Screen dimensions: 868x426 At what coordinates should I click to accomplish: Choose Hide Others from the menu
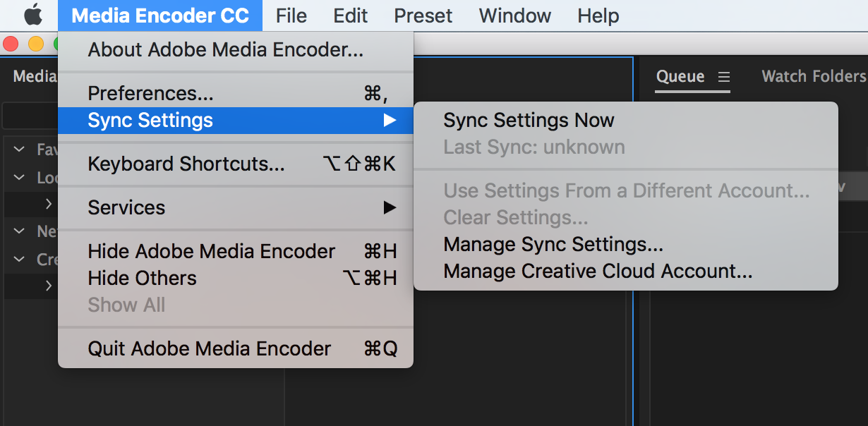click(142, 278)
